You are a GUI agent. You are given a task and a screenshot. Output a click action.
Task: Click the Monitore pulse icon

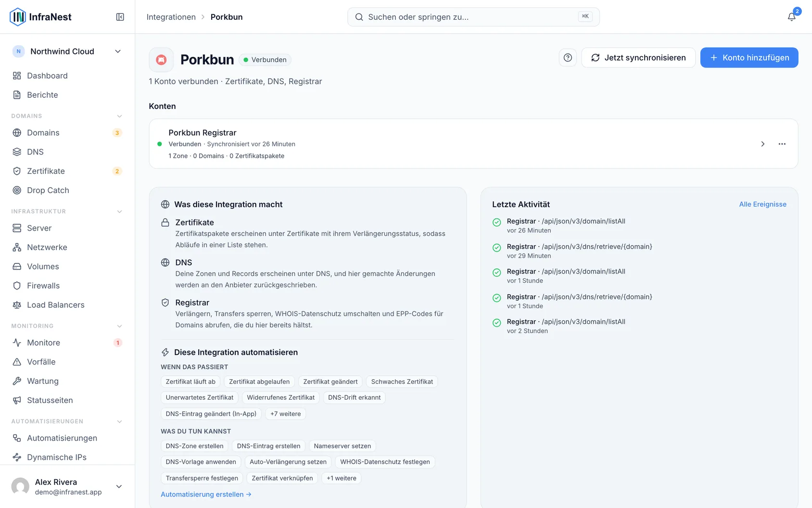click(17, 342)
